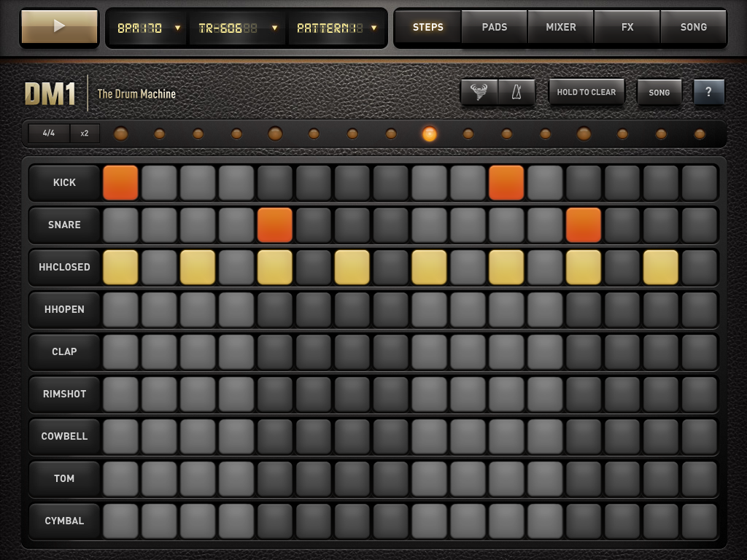This screenshot has width=747, height=560.
Task: Enable CYMBAL step 8
Action: pyautogui.click(x=391, y=521)
